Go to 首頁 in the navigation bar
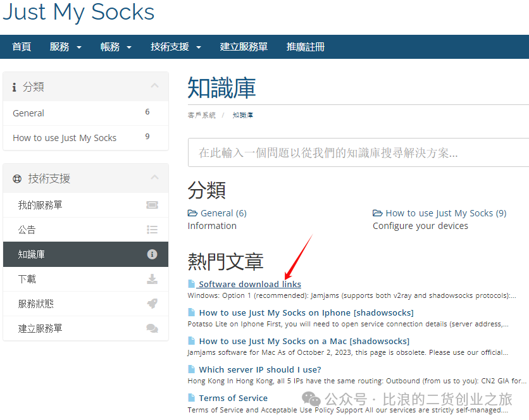 click(22, 47)
